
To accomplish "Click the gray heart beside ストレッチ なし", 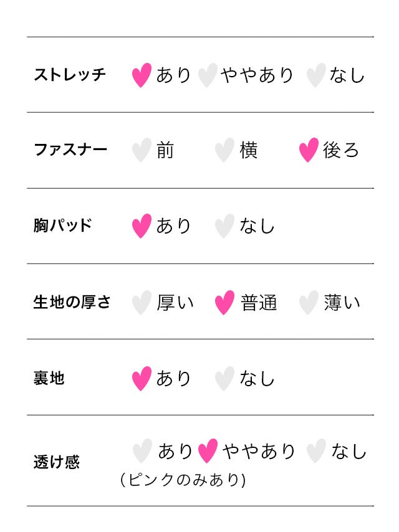I will pyautogui.click(x=316, y=75).
